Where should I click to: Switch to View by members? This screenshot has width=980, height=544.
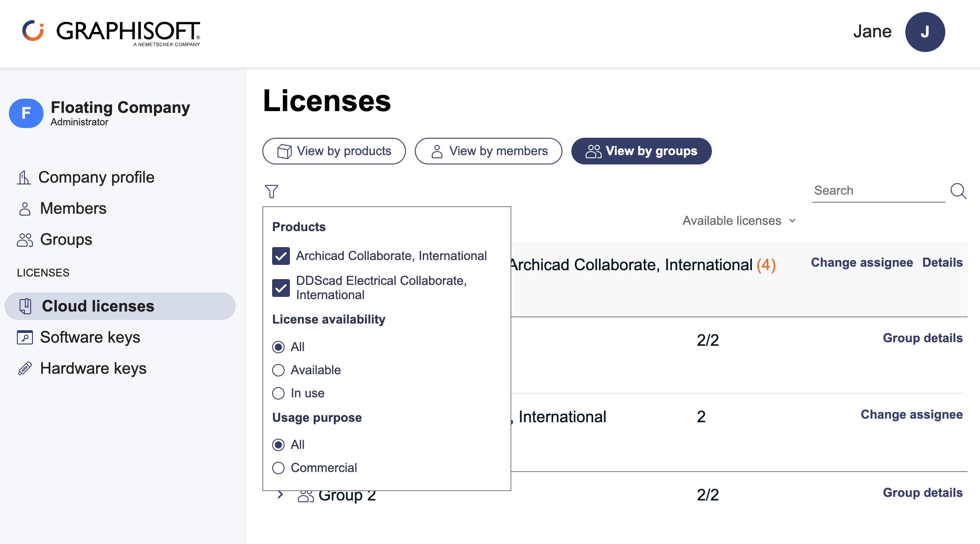tap(489, 151)
